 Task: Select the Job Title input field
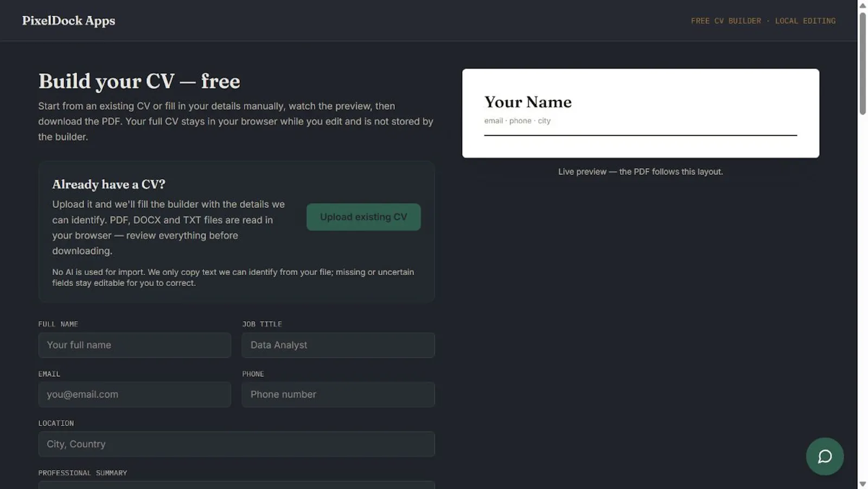(338, 345)
